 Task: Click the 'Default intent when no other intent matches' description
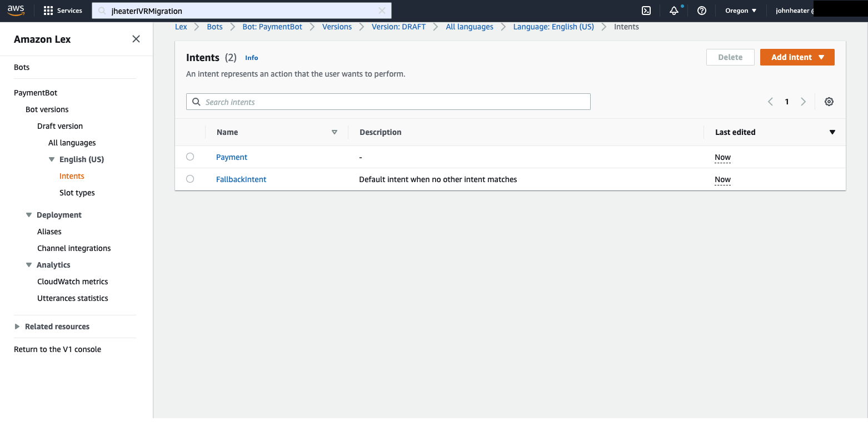(x=438, y=179)
